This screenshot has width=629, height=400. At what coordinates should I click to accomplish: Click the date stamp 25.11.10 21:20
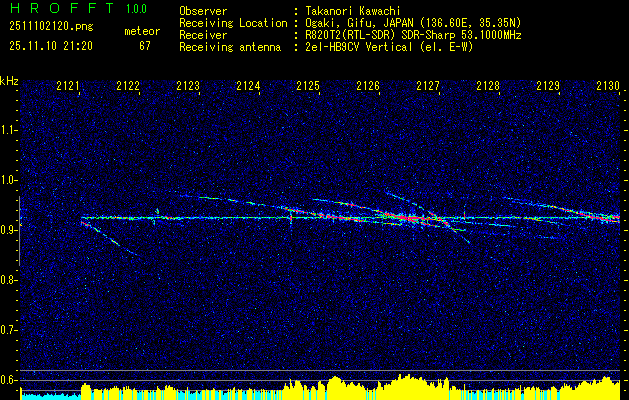pyautogui.click(x=51, y=46)
